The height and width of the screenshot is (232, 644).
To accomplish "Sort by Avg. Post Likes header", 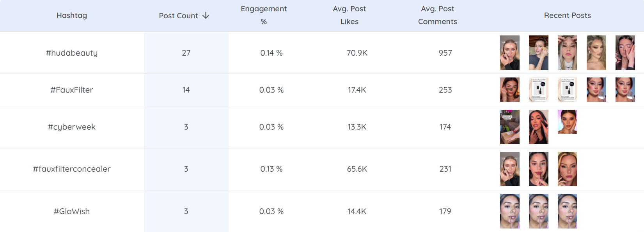I will (349, 15).
